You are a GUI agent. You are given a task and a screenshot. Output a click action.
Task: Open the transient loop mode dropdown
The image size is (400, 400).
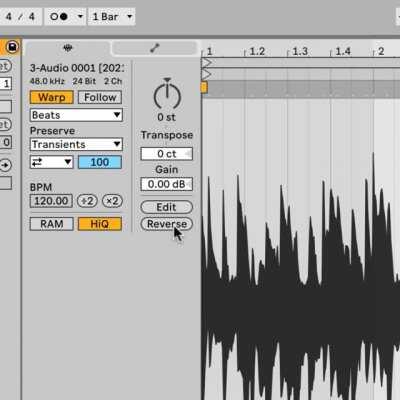point(52,162)
